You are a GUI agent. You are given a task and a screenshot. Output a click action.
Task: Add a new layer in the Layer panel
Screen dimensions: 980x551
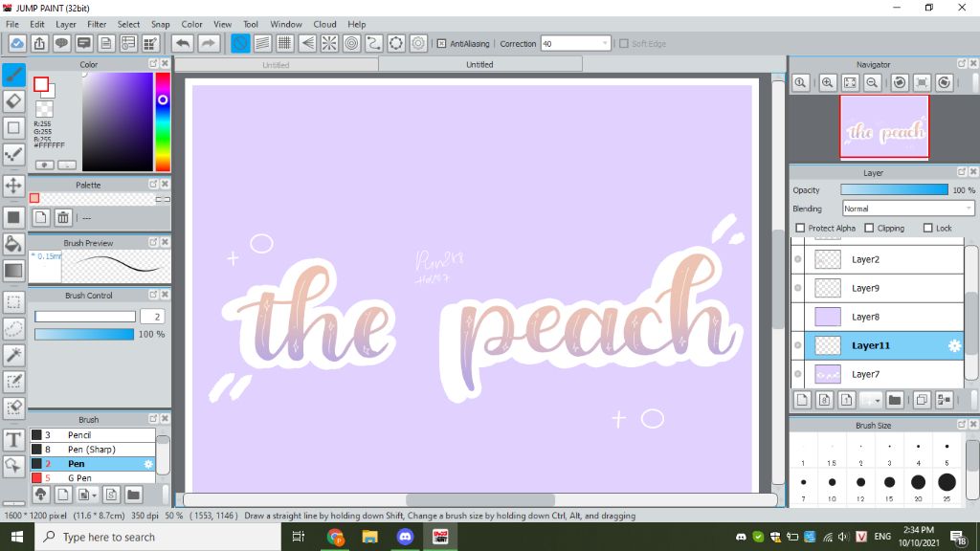[x=803, y=400]
